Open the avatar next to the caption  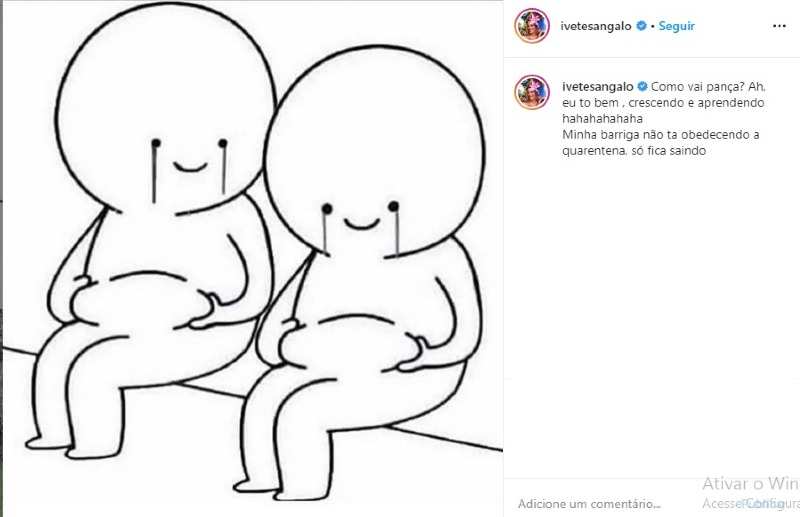tap(532, 92)
